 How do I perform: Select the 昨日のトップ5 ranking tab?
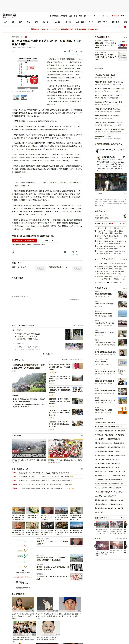[x=118, y=228]
